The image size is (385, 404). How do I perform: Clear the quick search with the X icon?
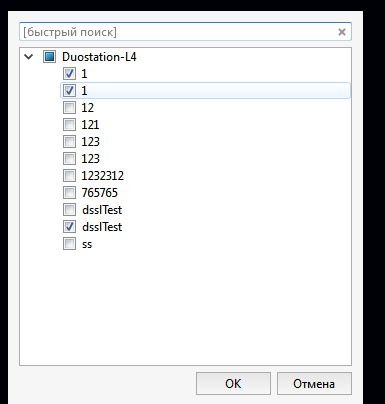click(x=342, y=32)
